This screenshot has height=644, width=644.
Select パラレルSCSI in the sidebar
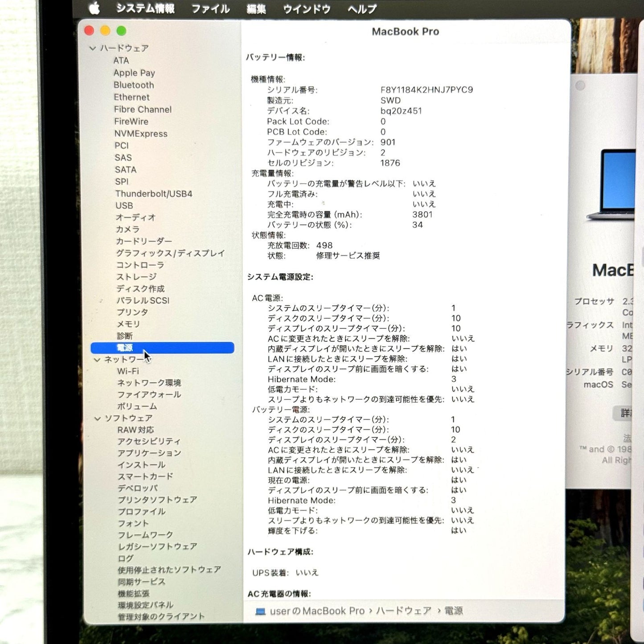point(143,301)
